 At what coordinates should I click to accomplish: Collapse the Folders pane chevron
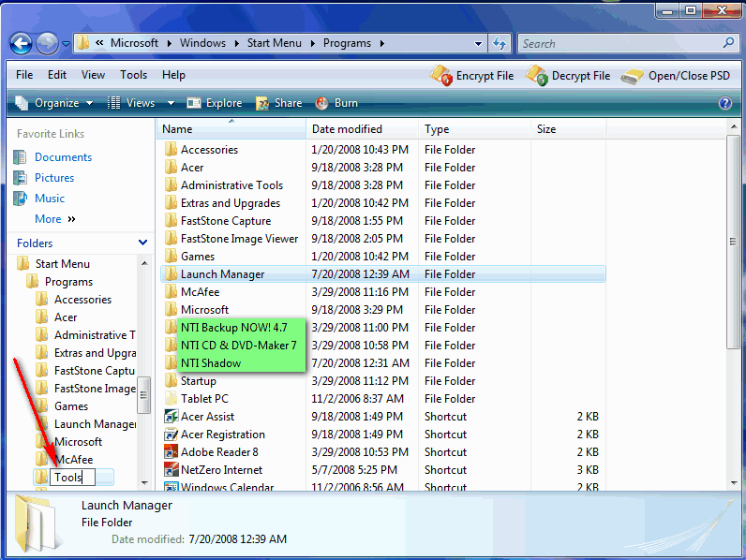point(142,243)
